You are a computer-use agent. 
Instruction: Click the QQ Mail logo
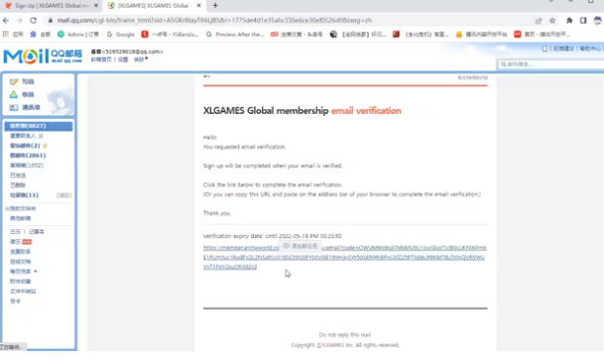click(x=43, y=57)
